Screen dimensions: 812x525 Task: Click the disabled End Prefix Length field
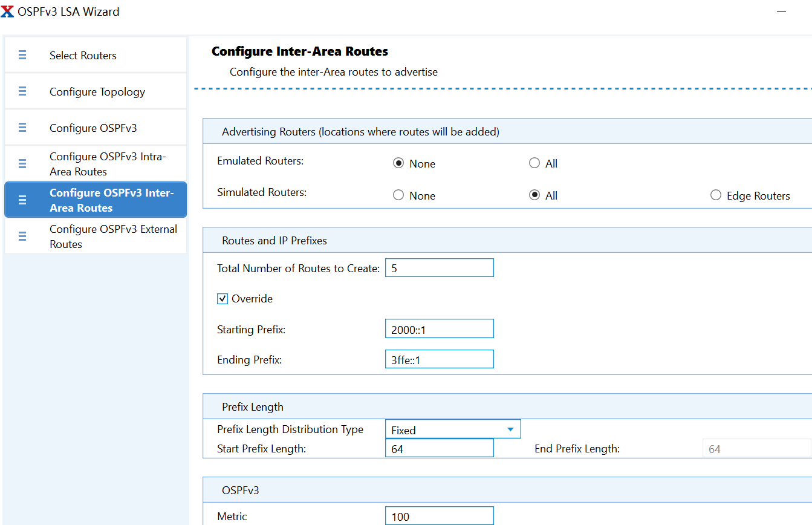coord(756,448)
